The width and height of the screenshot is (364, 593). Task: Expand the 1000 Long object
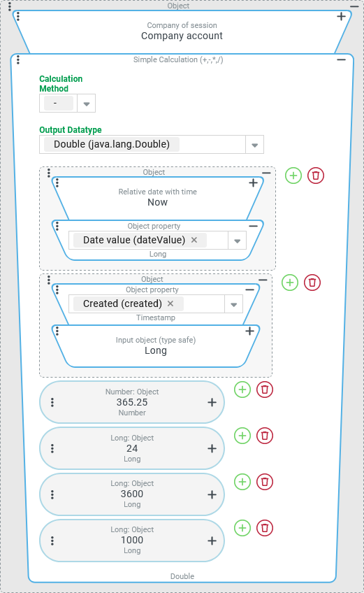click(x=212, y=541)
